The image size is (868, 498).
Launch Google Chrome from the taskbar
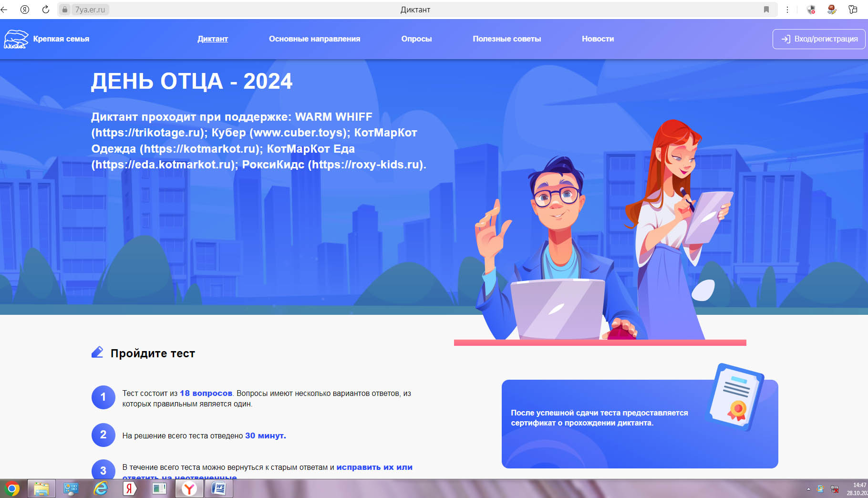click(x=12, y=489)
